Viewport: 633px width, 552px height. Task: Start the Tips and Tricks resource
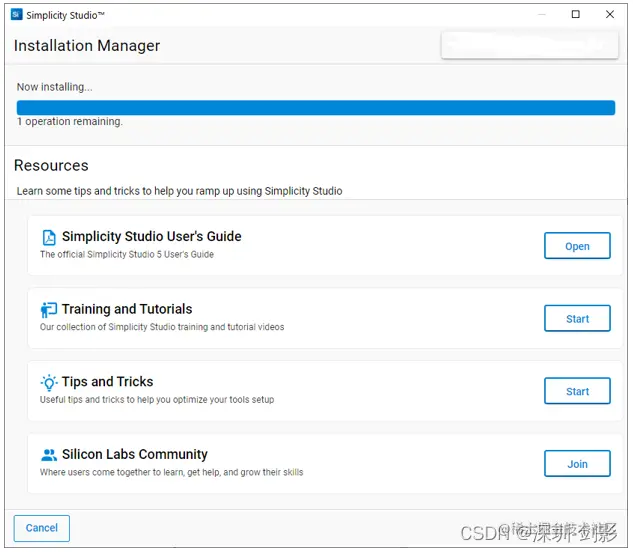tap(577, 391)
